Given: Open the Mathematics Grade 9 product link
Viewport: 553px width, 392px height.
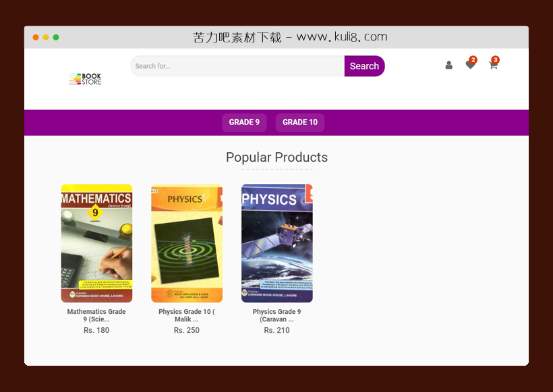Looking at the screenshot, I should pyautogui.click(x=96, y=315).
